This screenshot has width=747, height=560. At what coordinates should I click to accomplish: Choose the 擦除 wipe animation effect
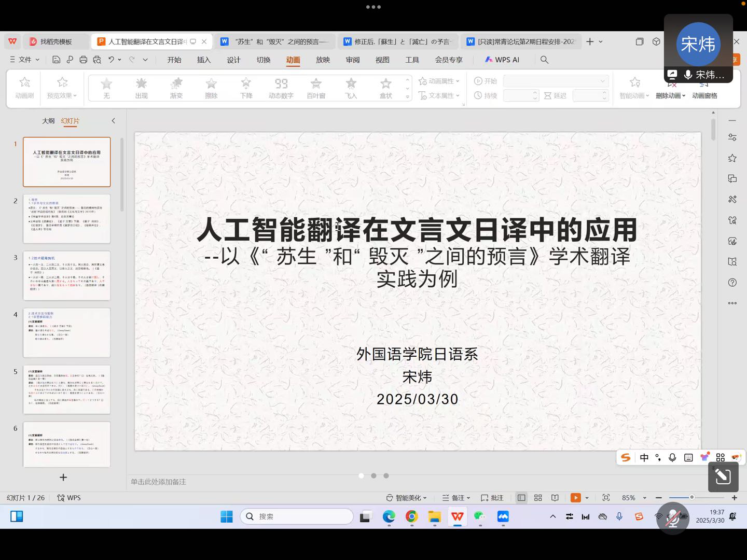pyautogui.click(x=211, y=88)
